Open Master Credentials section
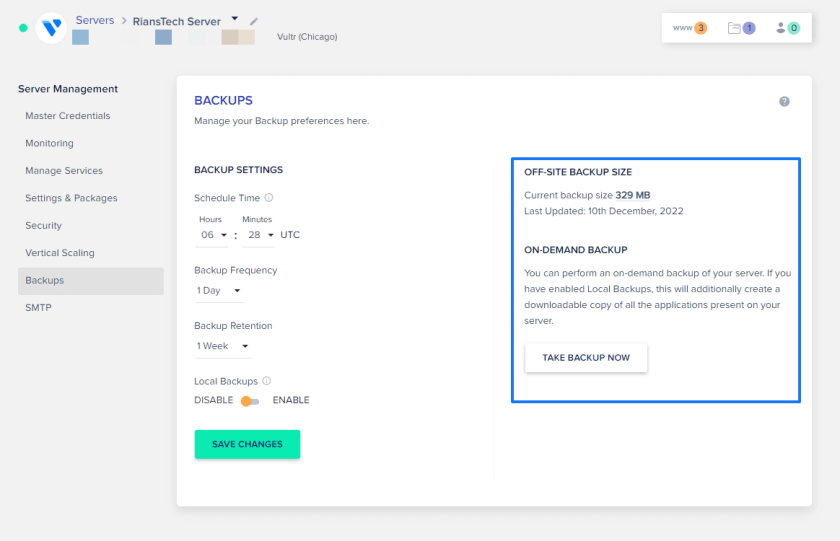The width and height of the screenshot is (840, 541). 68,116
